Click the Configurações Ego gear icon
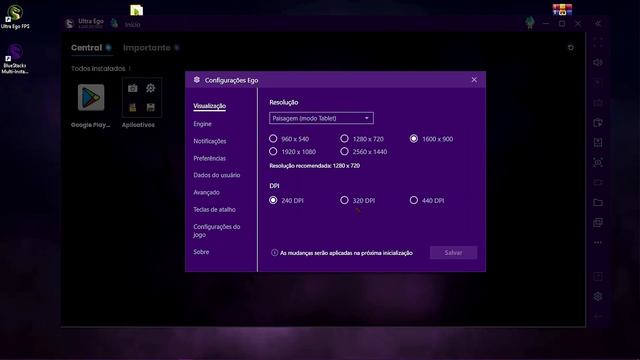640x360 pixels. click(197, 80)
